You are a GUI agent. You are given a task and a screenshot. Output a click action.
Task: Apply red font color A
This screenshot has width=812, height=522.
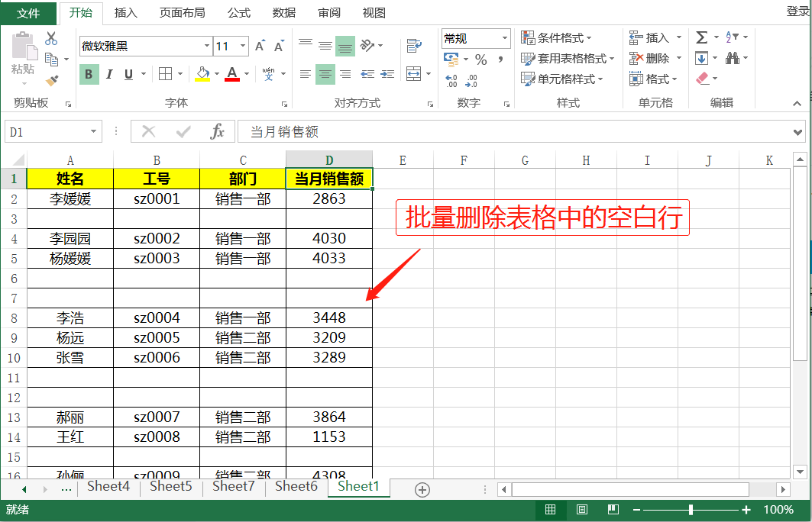[232, 74]
